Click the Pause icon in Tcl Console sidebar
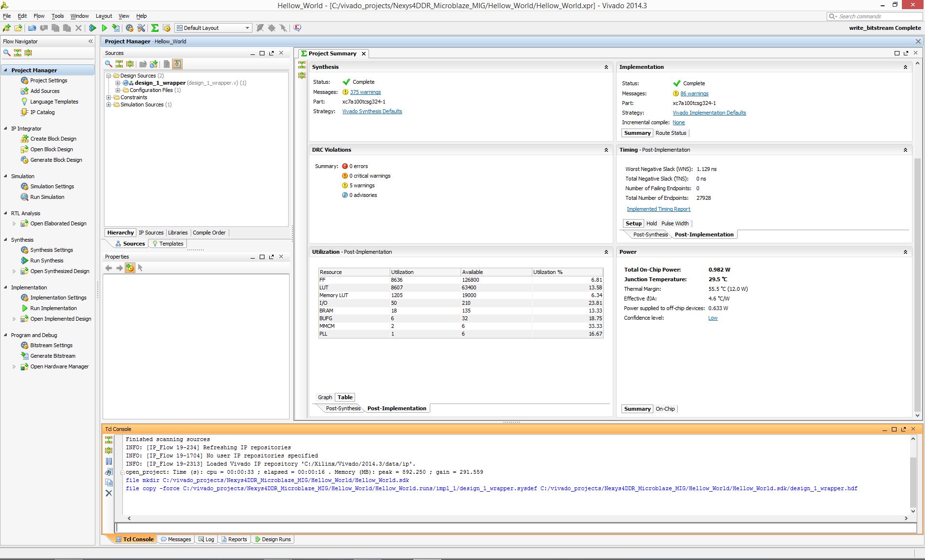 [109, 461]
